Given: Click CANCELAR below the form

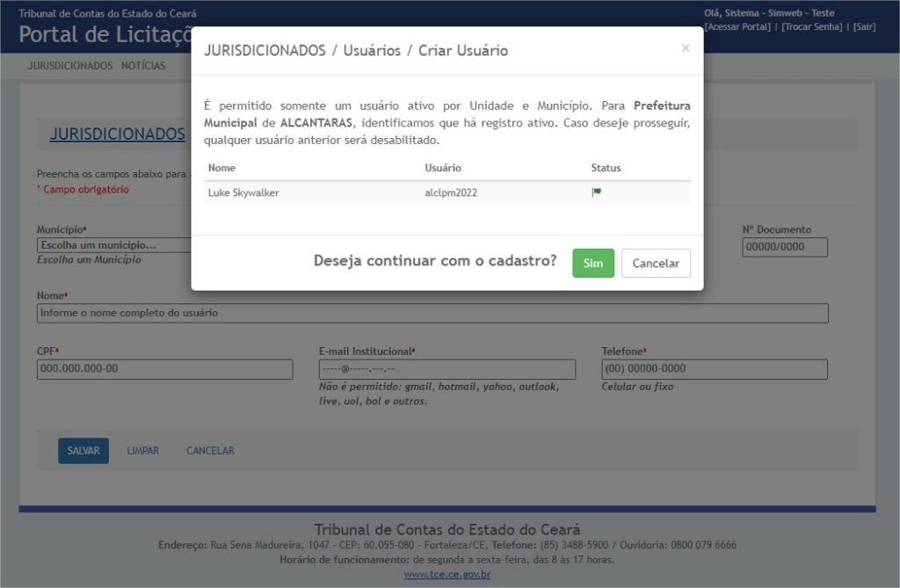Looking at the screenshot, I should pos(210,451).
